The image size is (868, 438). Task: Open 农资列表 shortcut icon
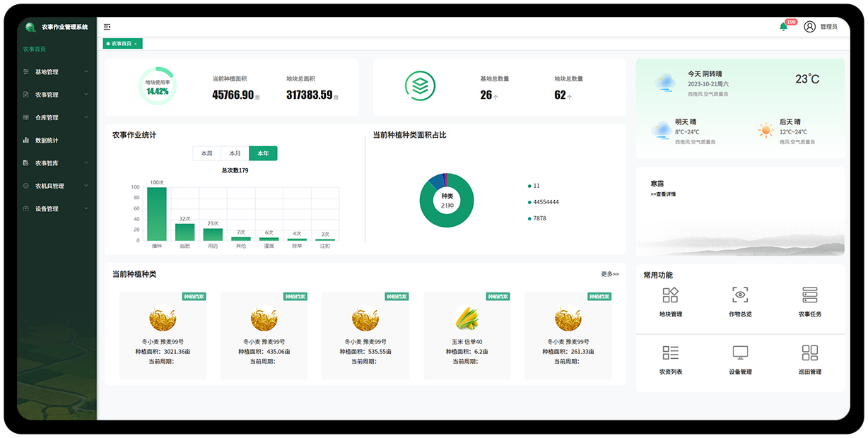[670, 353]
